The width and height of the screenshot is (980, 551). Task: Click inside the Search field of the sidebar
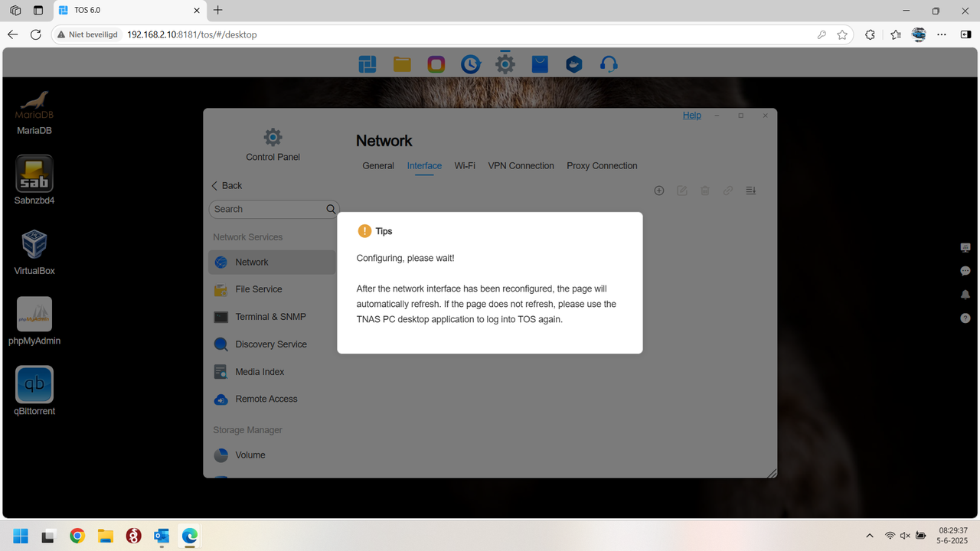coord(268,208)
